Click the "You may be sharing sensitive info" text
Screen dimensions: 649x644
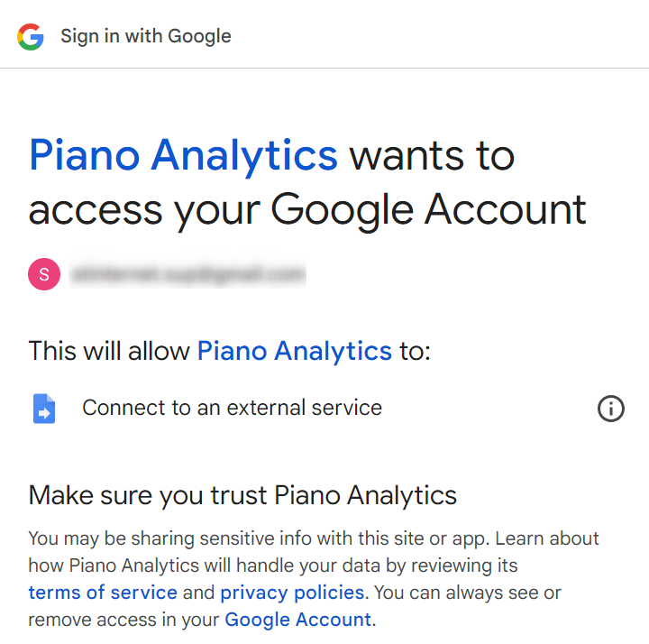pos(180,538)
